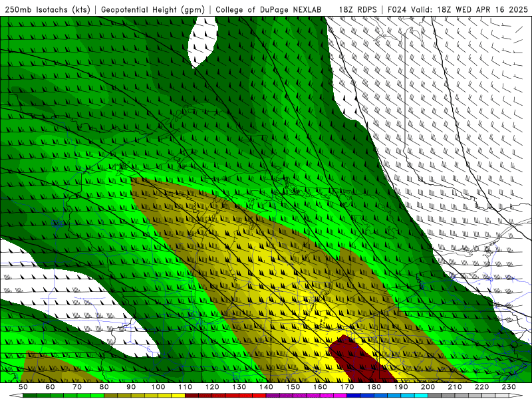
Task: Click the "Geopotential Height (gpm)" title text
Action: click(x=153, y=10)
